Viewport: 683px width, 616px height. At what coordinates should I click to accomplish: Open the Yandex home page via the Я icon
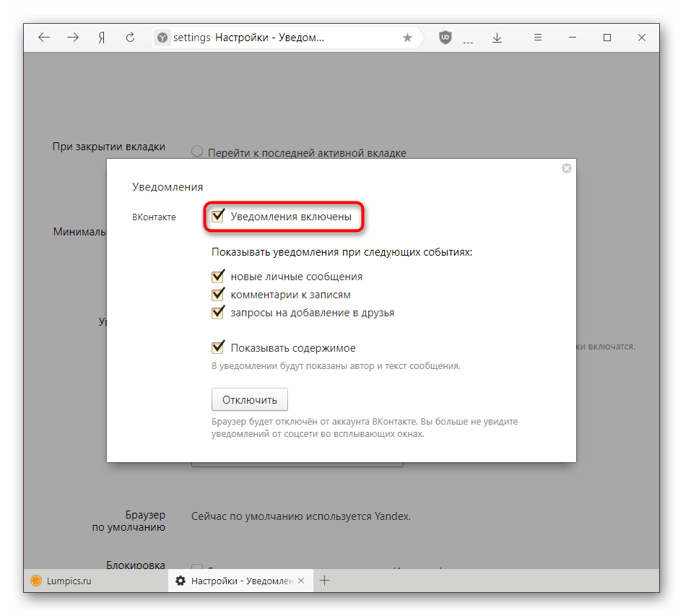coord(102,38)
